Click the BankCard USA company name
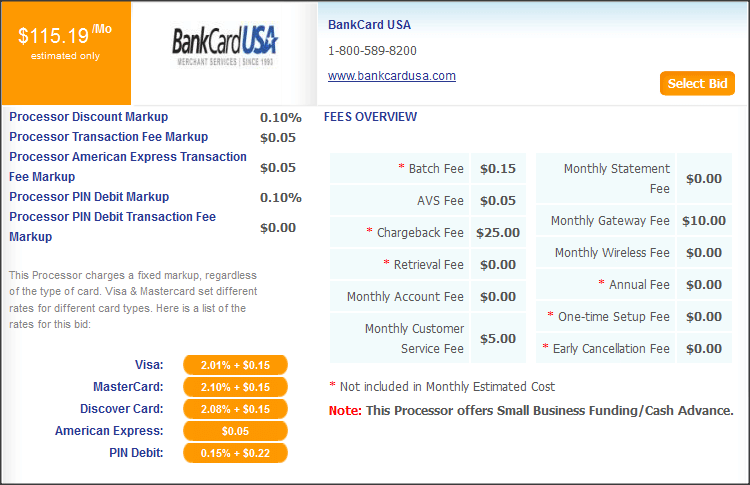Image resolution: width=750 pixels, height=485 pixels. click(369, 25)
